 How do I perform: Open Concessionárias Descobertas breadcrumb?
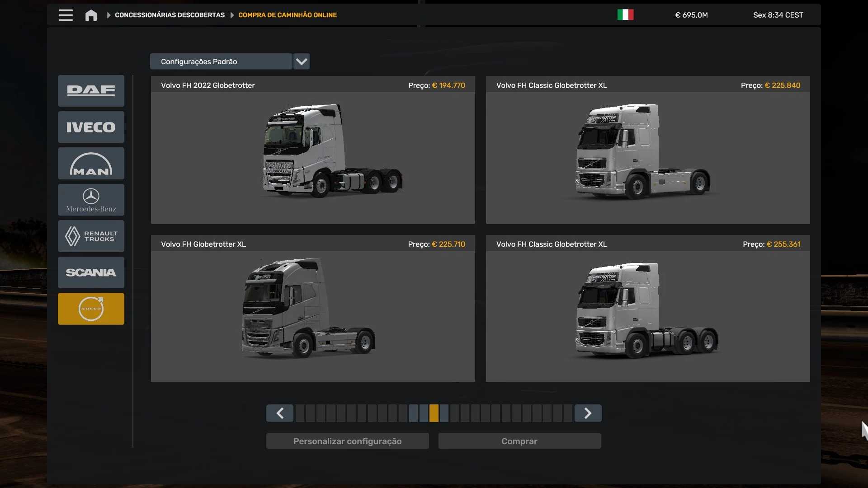(x=170, y=15)
